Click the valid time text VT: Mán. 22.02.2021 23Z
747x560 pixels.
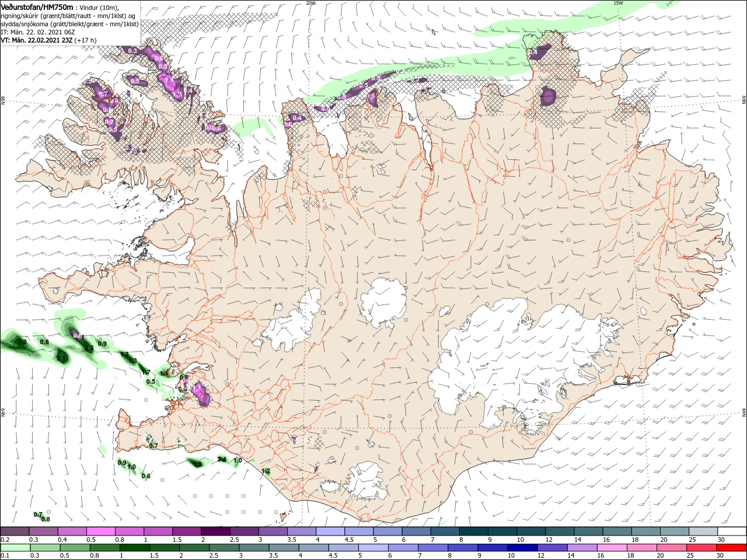[x=36, y=40]
